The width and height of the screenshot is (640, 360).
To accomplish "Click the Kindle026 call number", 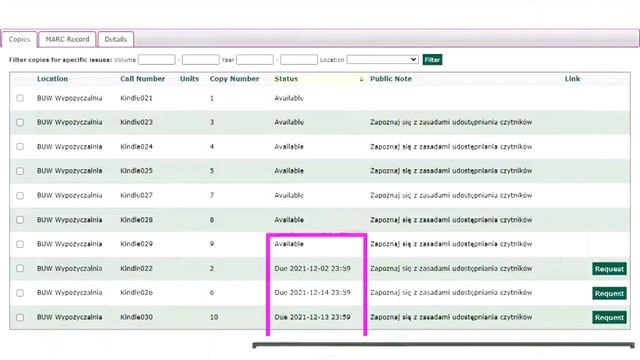I will (136, 292).
